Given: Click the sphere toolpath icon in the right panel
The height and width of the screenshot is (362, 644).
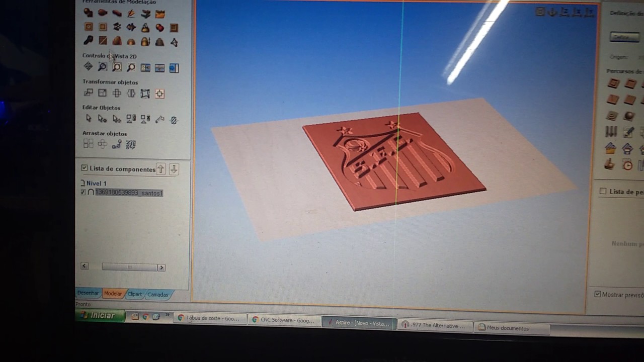Looking at the screenshot, I should point(629,116).
